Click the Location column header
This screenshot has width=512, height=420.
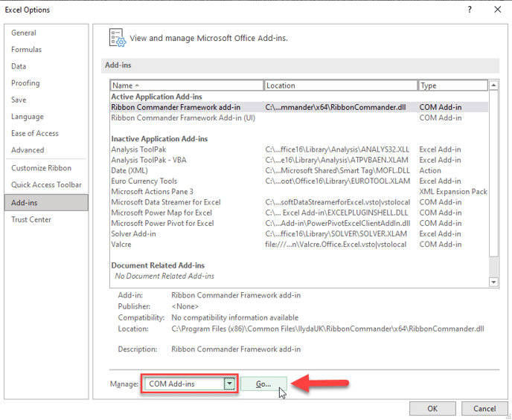click(340, 85)
